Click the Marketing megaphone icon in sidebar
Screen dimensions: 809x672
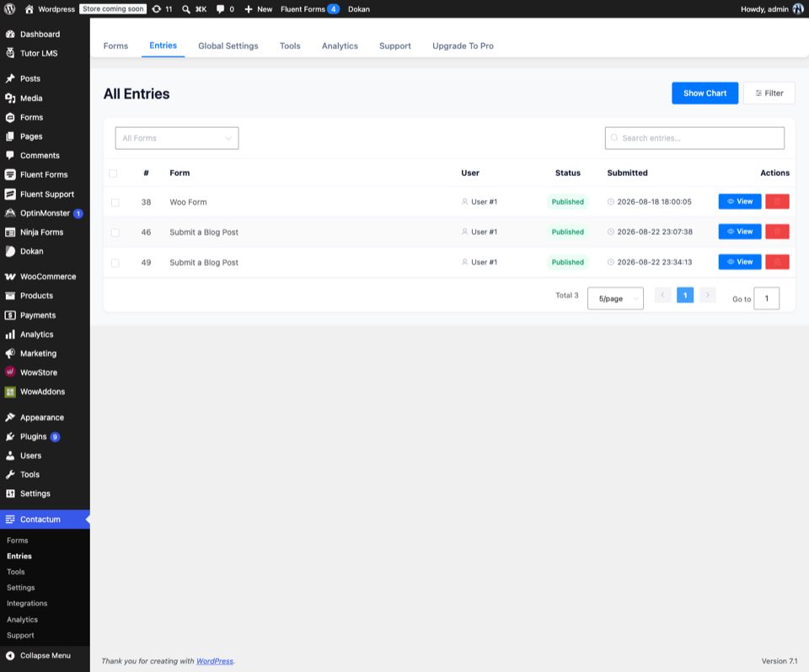point(10,354)
